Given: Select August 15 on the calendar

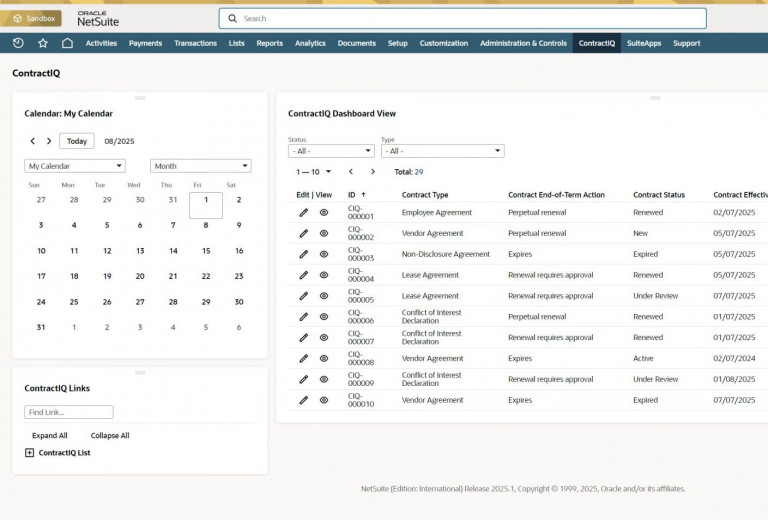Looking at the screenshot, I should (x=206, y=251).
